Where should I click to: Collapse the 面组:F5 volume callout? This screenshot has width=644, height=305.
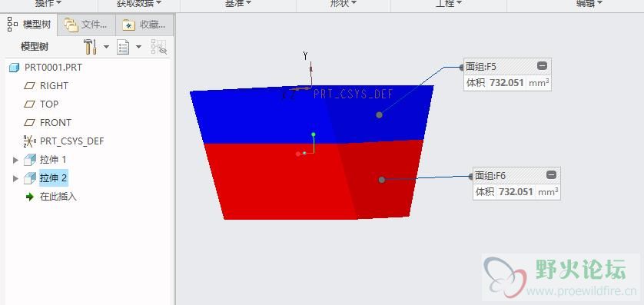click(542, 65)
